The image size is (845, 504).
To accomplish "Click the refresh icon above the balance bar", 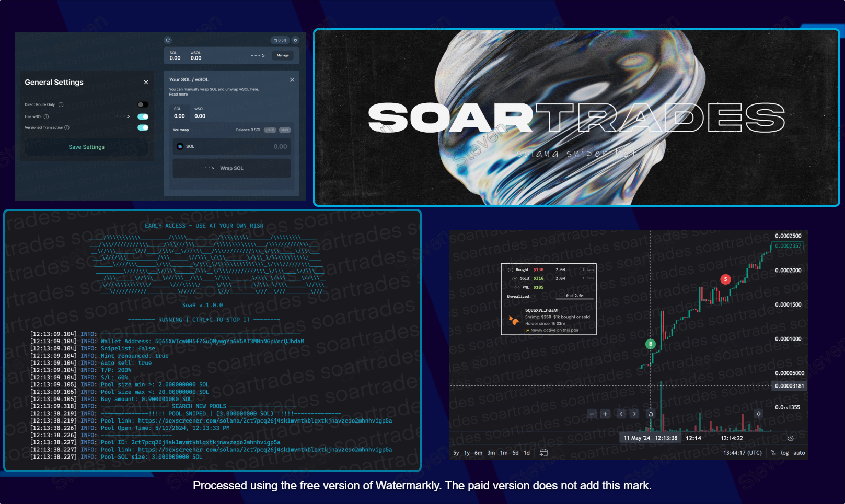I will pos(168,40).
